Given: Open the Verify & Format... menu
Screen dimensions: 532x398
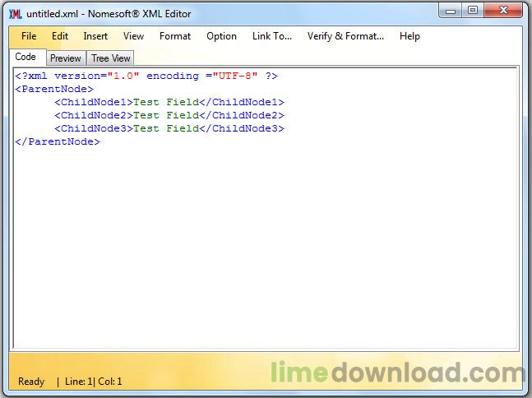Looking at the screenshot, I should point(345,36).
